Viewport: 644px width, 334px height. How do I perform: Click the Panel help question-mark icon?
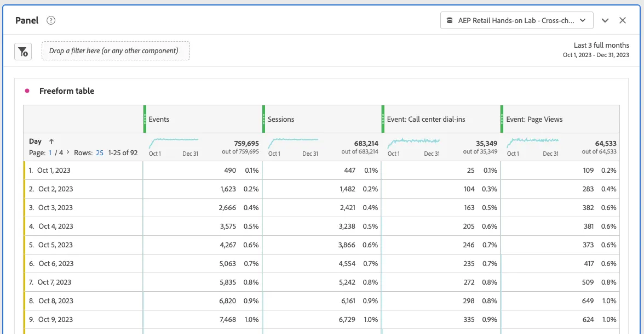51,20
